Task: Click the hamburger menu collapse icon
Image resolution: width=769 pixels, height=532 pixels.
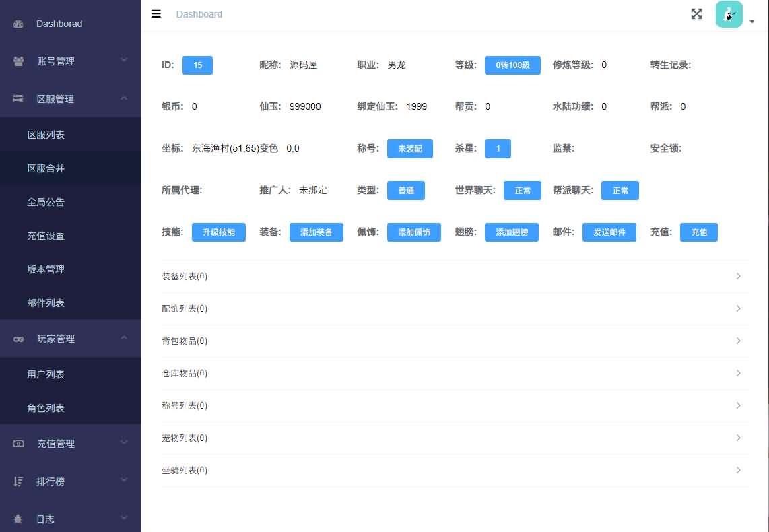Action: pyautogui.click(x=156, y=13)
